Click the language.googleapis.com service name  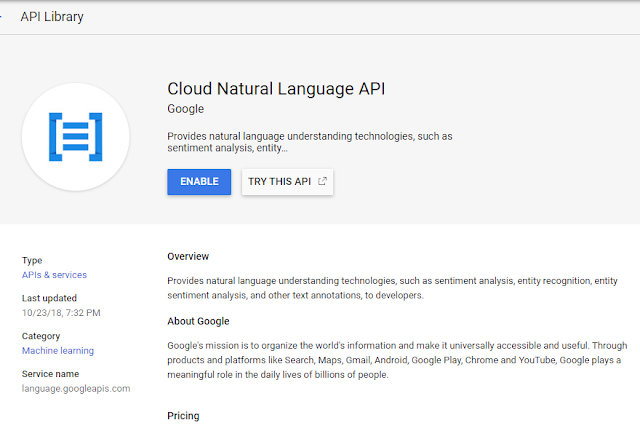[x=76, y=389]
